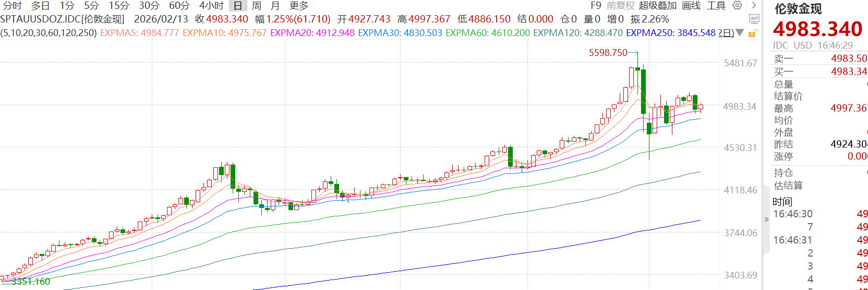Click the 均价 label
Viewport: 868px width, 290px height.
783,120
